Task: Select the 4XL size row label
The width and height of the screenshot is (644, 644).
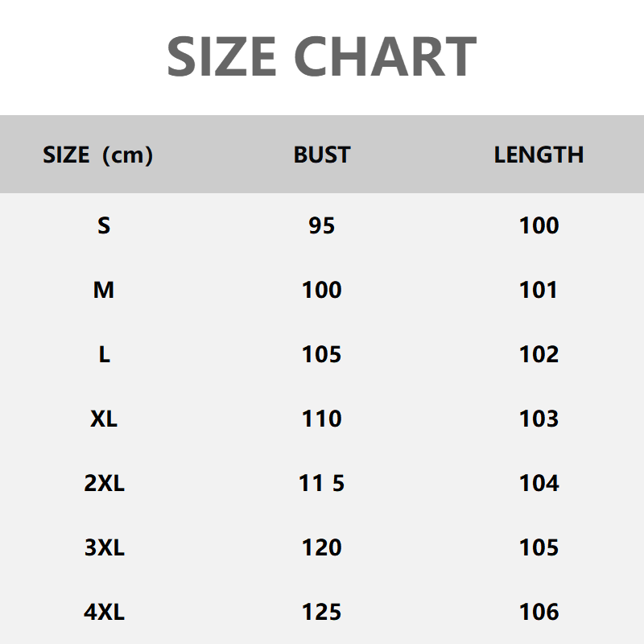Action: pos(104,612)
